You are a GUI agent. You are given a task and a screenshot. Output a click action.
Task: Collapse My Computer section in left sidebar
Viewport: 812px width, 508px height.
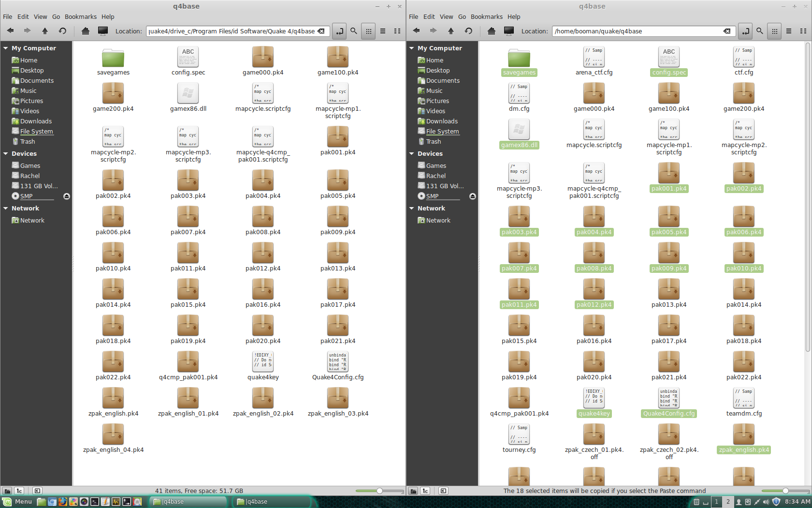point(6,48)
